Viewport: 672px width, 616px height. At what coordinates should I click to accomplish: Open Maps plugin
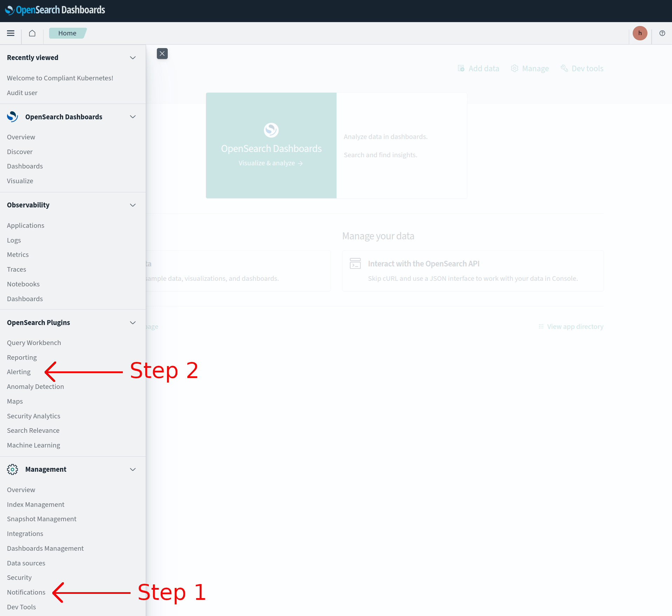[15, 401]
